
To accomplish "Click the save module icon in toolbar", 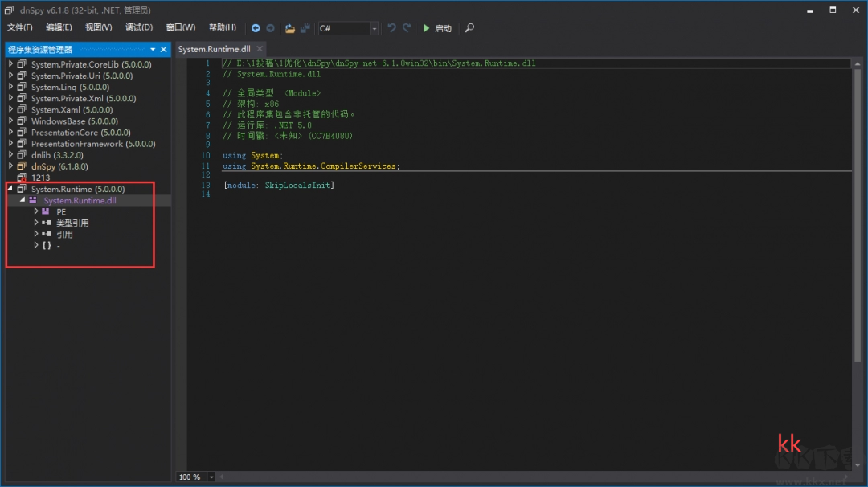I will coord(304,28).
